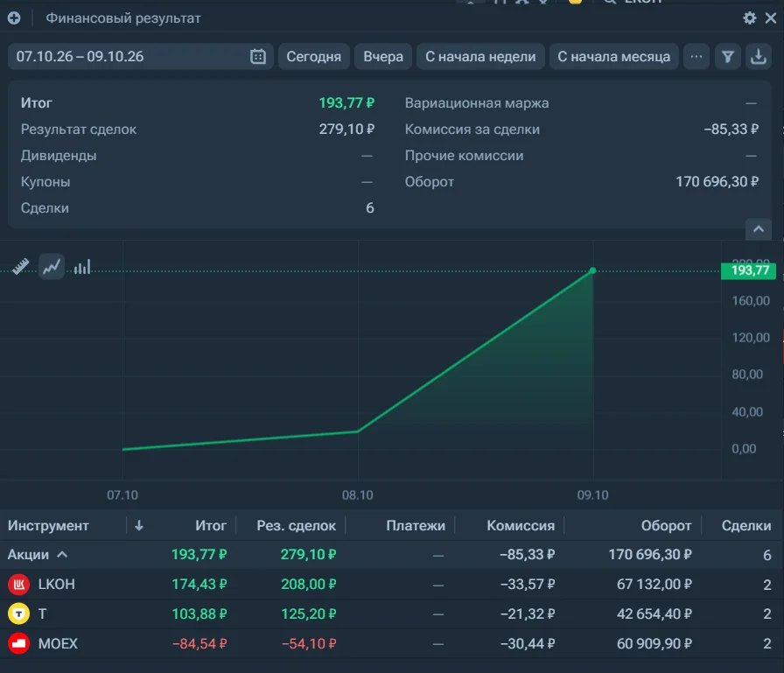Click the LKOH Lukoil logo icon

(19, 585)
